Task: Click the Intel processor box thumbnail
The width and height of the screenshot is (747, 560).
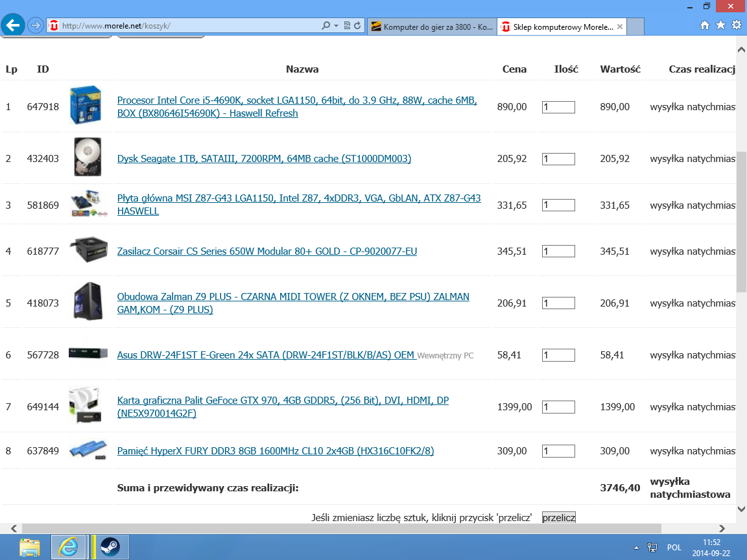Action: [x=86, y=105]
